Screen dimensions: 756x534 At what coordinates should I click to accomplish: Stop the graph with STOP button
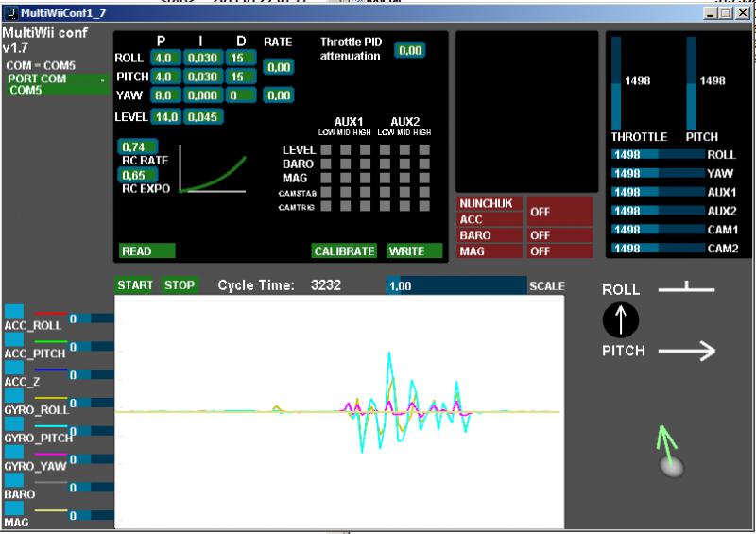pos(180,285)
